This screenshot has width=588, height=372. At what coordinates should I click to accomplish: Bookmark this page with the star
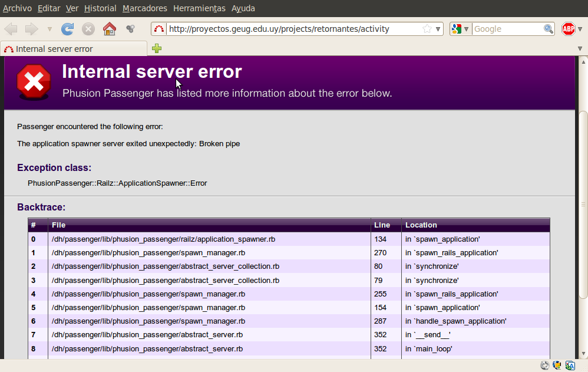[427, 29]
